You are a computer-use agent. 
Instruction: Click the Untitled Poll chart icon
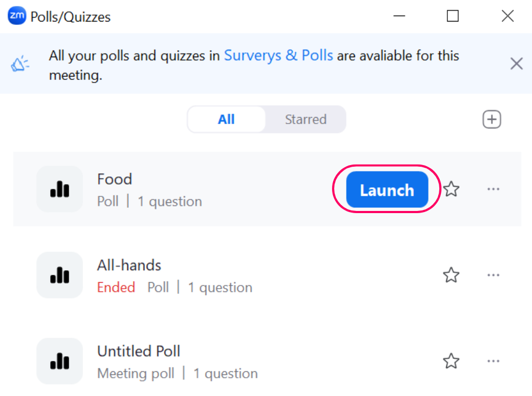(59, 361)
